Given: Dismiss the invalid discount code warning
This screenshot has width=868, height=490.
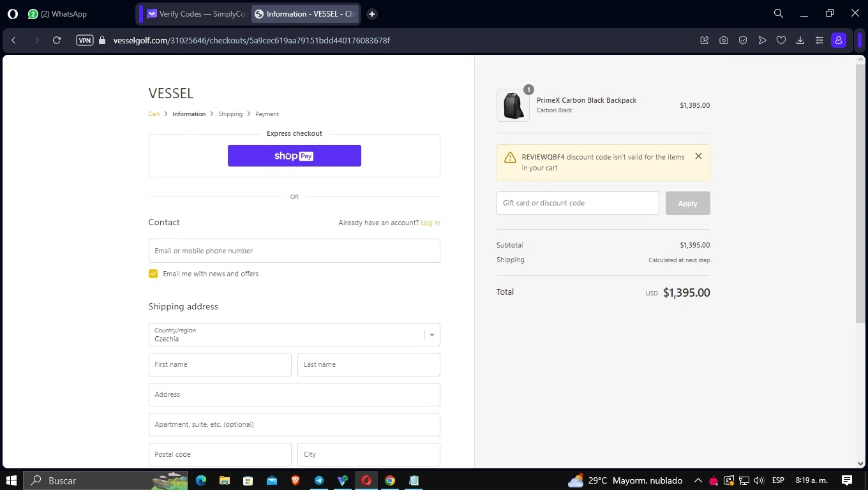Looking at the screenshot, I should 698,156.
